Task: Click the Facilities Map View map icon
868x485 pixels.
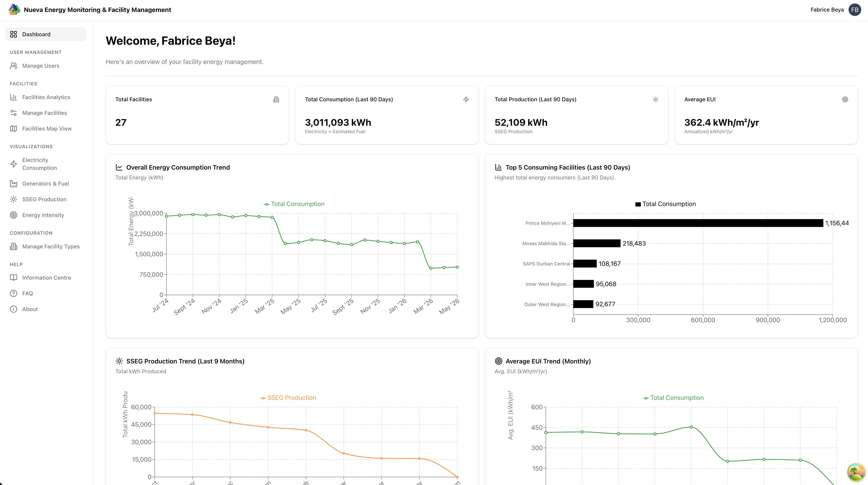Action: 14,129
